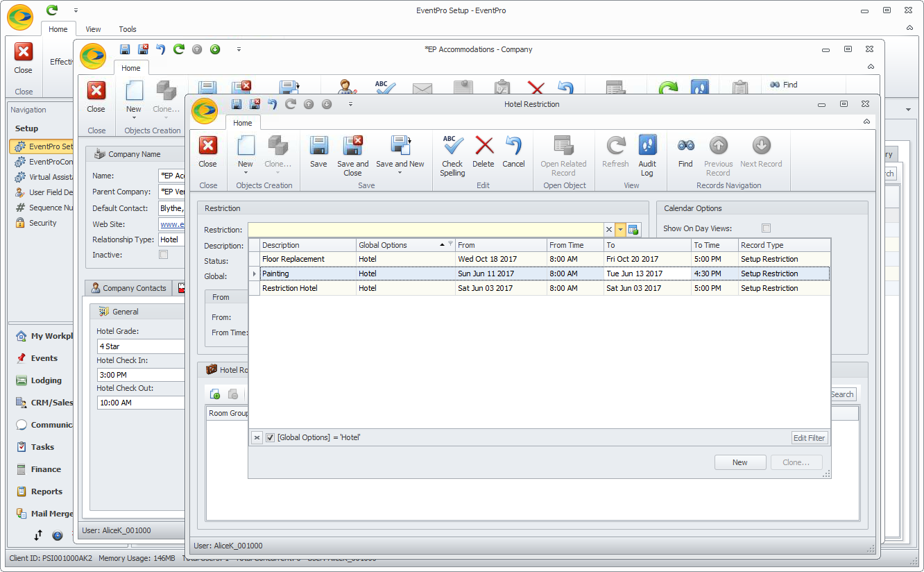Click undo arrow in Hotel Restriction quick access toolbar
The image size is (924, 572).
click(273, 104)
